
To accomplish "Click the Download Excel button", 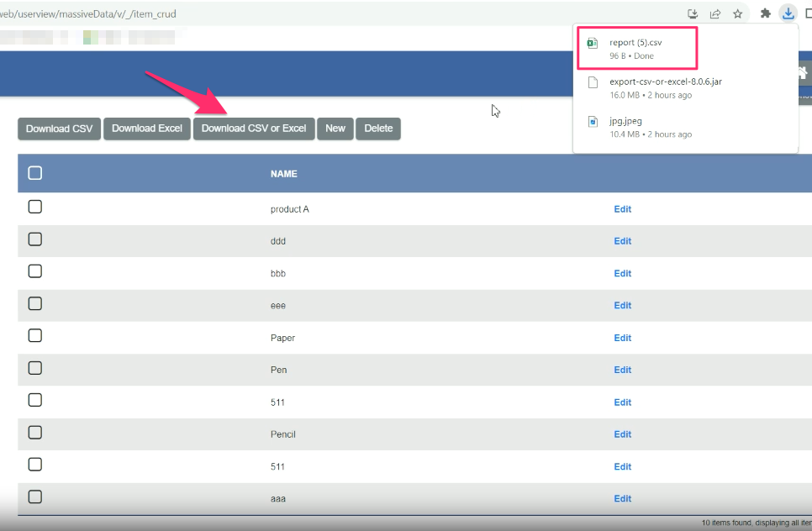I will point(147,129).
